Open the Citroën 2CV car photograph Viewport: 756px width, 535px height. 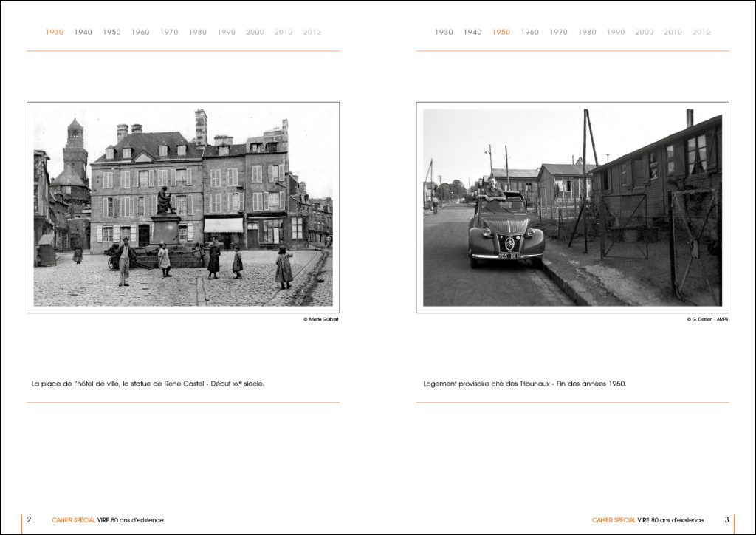(x=572, y=208)
